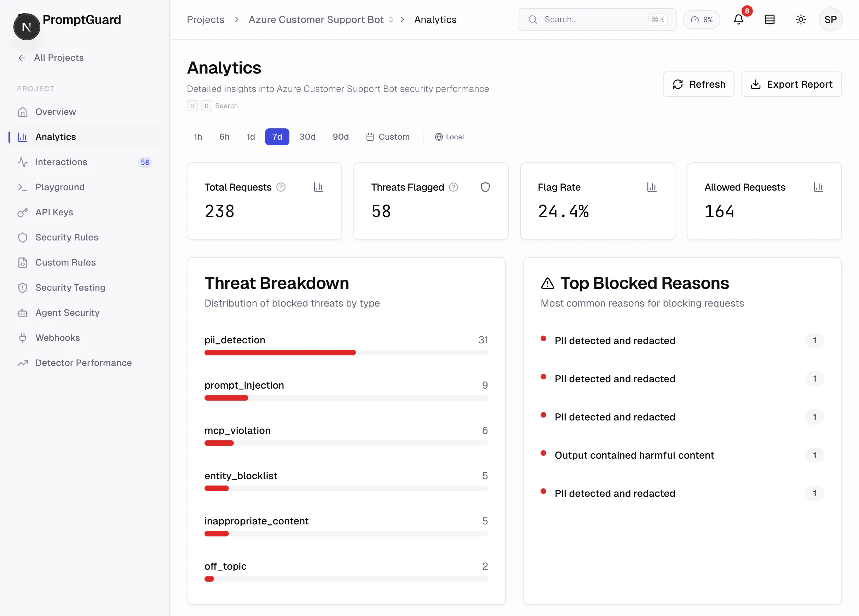This screenshot has width=859, height=616.
Task: Go back to All Projects
Action: coord(51,58)
